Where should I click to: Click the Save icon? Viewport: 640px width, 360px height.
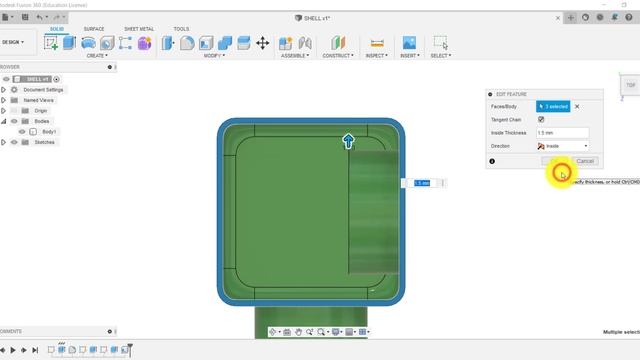pos(25,17)
